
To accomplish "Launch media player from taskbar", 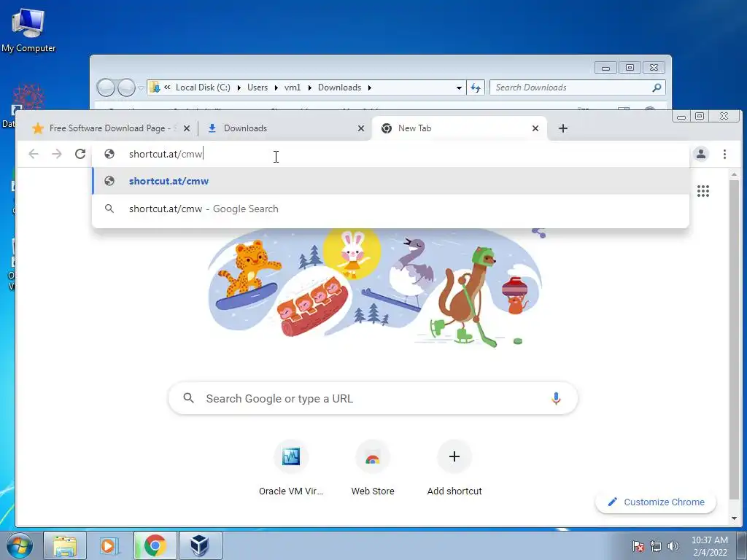I will 109,545.
